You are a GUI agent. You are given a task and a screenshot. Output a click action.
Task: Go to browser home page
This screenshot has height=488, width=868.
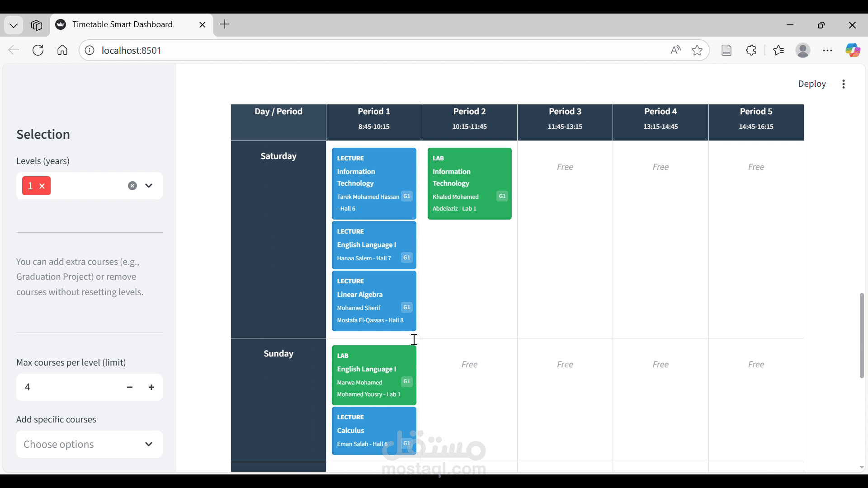coord(62,50)
